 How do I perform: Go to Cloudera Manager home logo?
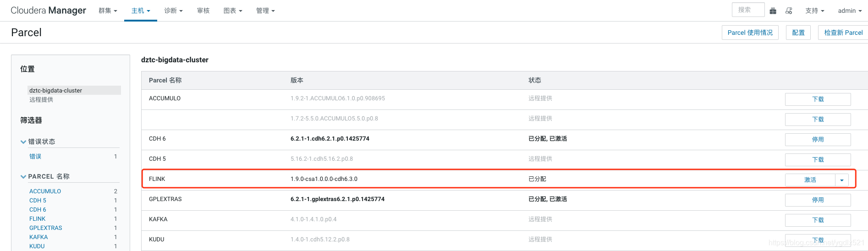click(48, 11)
